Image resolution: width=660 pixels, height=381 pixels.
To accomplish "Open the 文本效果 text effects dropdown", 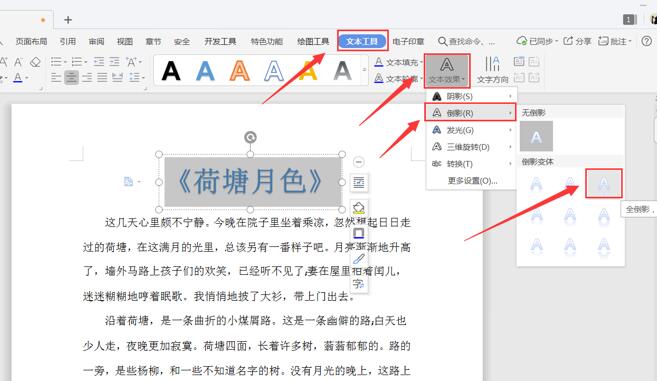I will (447, 71).
